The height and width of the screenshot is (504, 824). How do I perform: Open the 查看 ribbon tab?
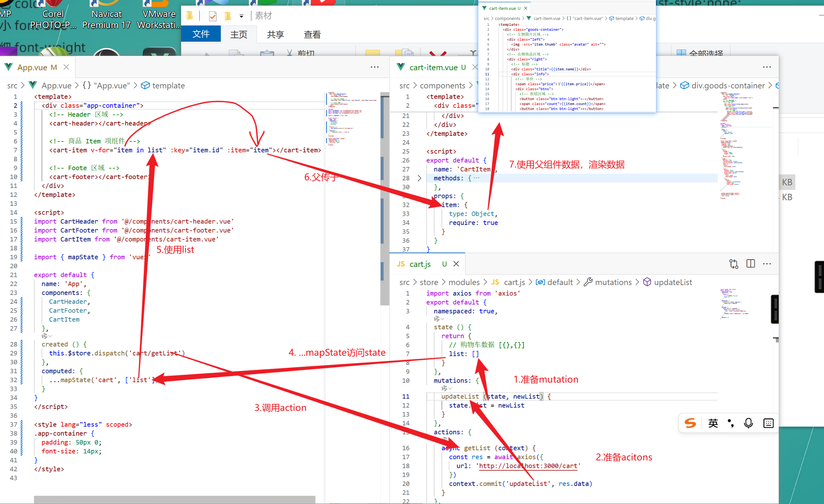pos(312,34)
